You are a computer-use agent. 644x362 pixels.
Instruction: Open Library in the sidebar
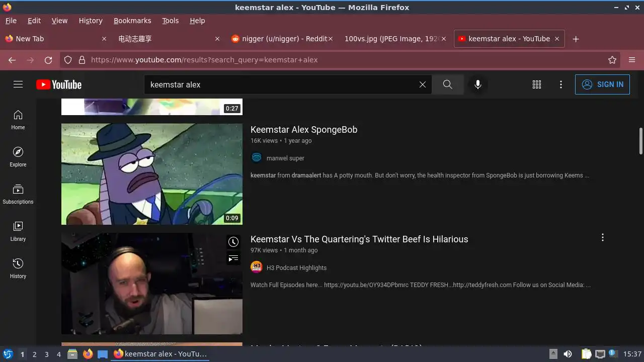click(18, 231)
